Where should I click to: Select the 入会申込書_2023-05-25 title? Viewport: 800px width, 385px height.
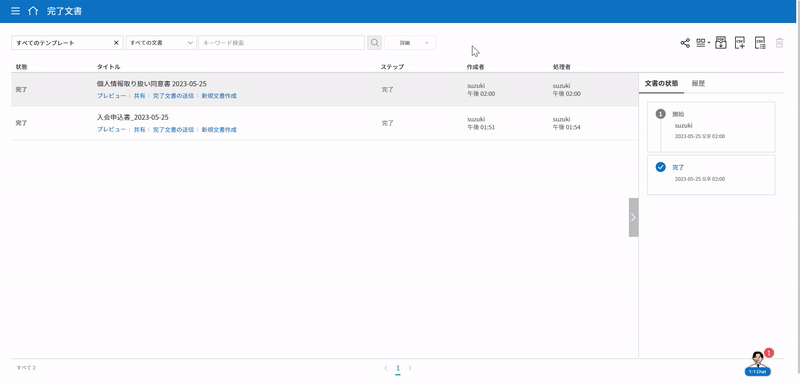coord(133,117)
